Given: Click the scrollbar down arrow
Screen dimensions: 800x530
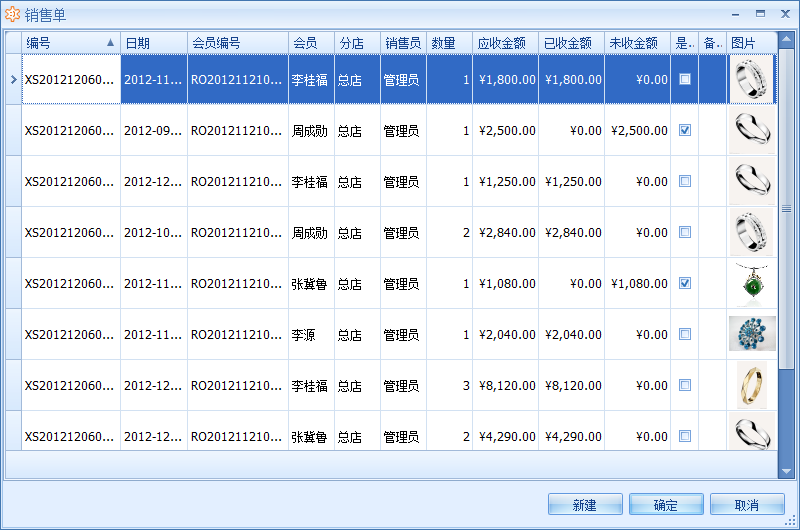Looking at the screenshot, I should pyautogui.click(x=786, y=471).
